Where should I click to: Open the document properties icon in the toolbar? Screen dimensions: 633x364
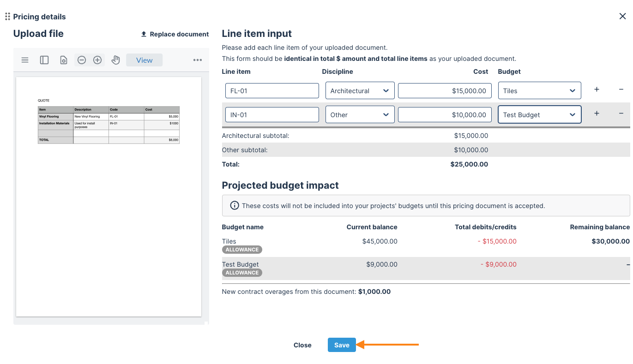tap(63, 60)
